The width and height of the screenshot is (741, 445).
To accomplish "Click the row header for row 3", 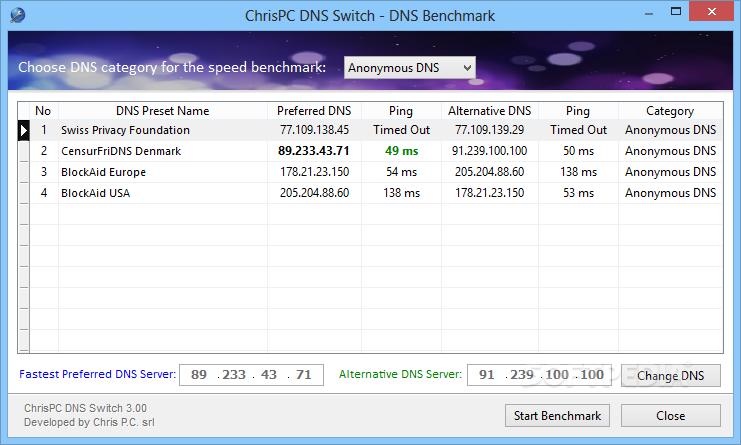I will (x=24, y=172).
